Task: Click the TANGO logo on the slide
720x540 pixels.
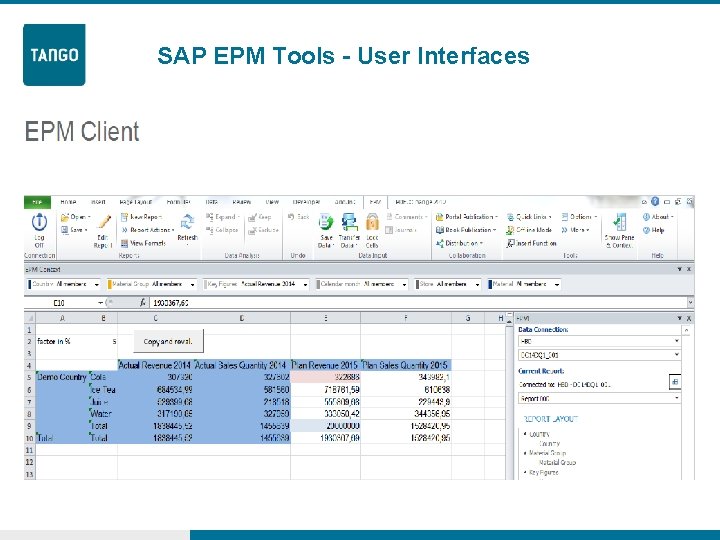Action: point(54,55)
